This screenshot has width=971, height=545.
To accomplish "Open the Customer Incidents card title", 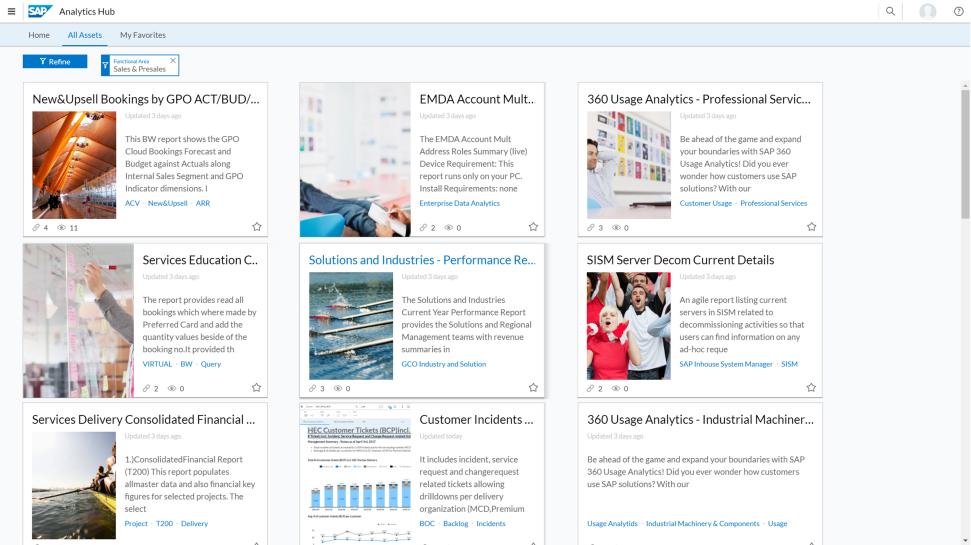I will coord(476,420).
